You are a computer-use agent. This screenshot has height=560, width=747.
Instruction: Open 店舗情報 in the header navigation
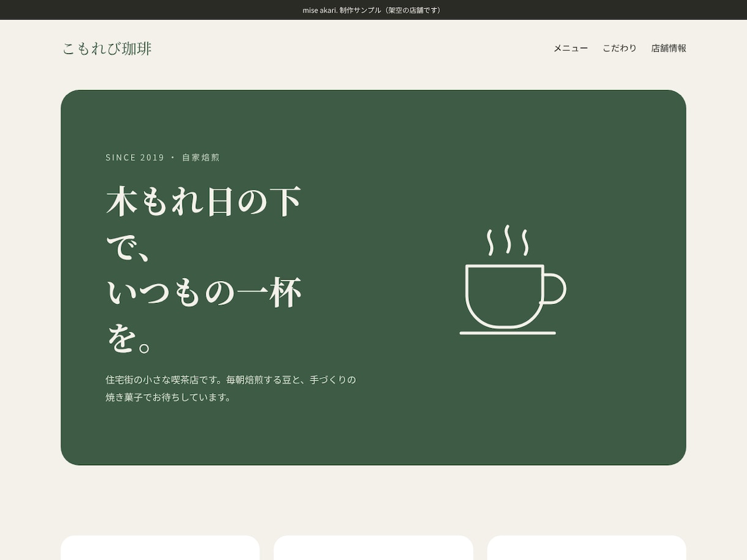pyautogui.click(x=669, y=48)
